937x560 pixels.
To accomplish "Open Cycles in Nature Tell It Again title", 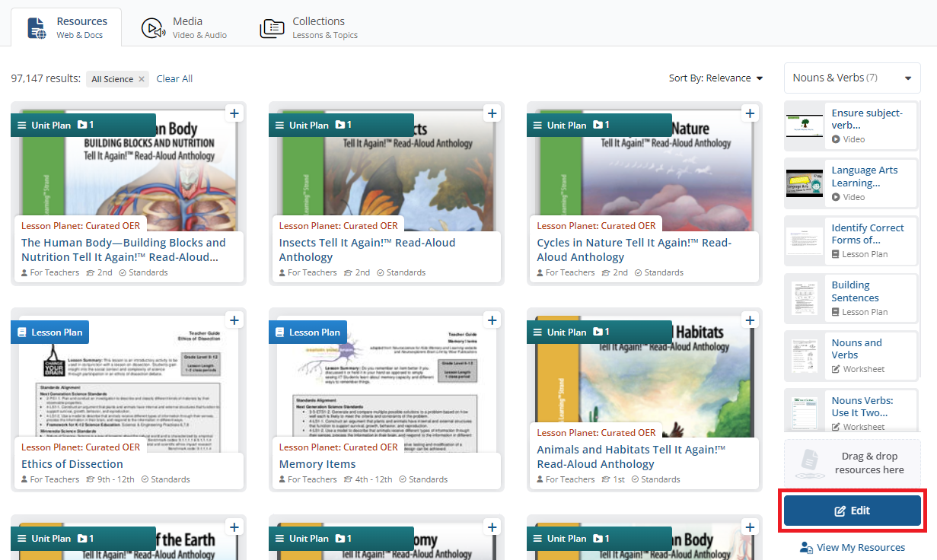I will (634, 250).
